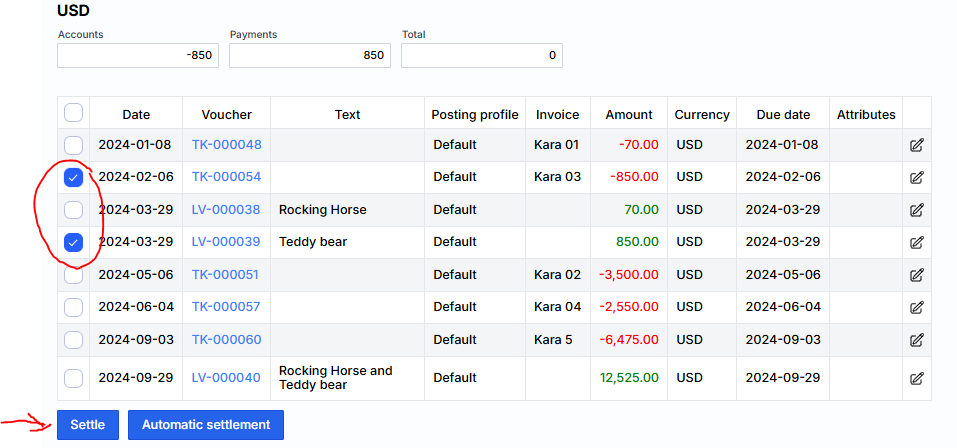Uncheck the Teddy bear row checkbox
957x448 pixels.
tap(73, 242)
